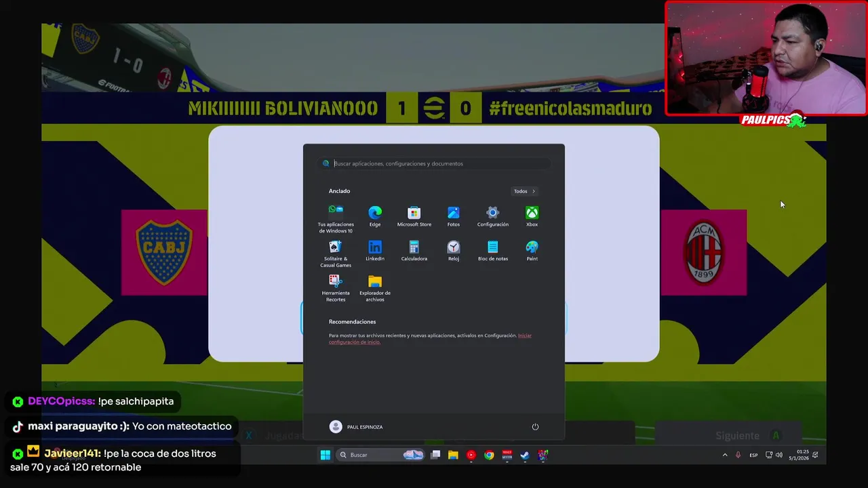Open the colorful last taskbar app icon
The height and width of the screenshot is (488, 868).
(x=542, y=455)
